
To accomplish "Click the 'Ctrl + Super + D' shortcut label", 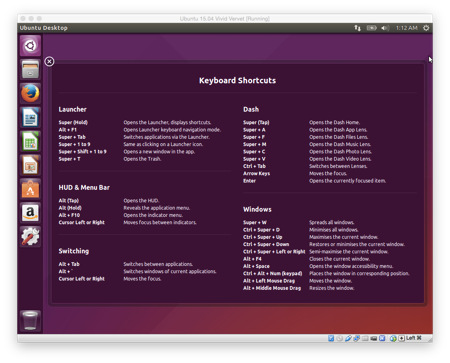I will (261, 230).
